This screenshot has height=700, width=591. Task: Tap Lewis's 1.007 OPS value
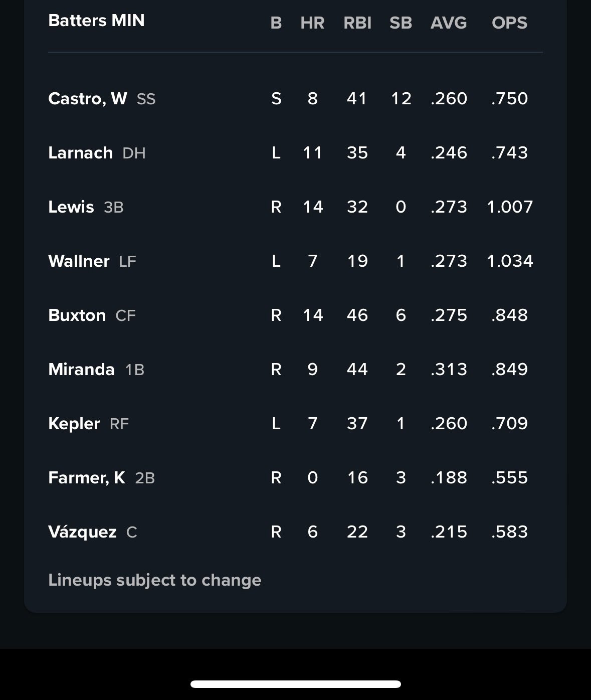pyautogui.click(x=510, y=207)
